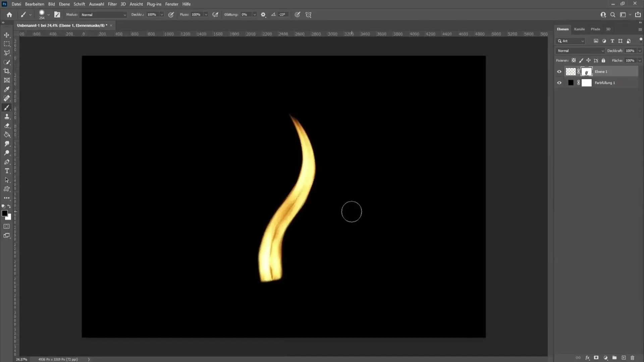This screenshot has width=644, height=362.
Task: Select the Brush tool in toolbar
Action: pos(7,107)
